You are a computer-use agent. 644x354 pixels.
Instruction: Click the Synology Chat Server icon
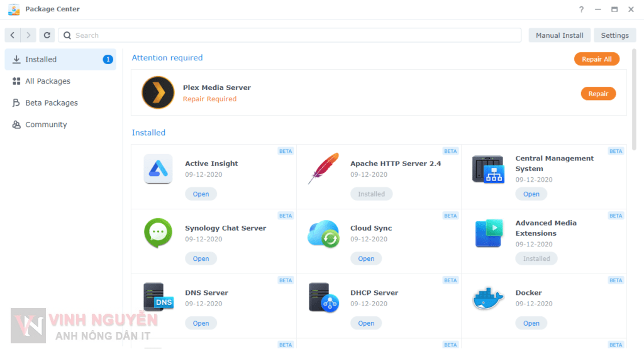(x=158, y=233)
